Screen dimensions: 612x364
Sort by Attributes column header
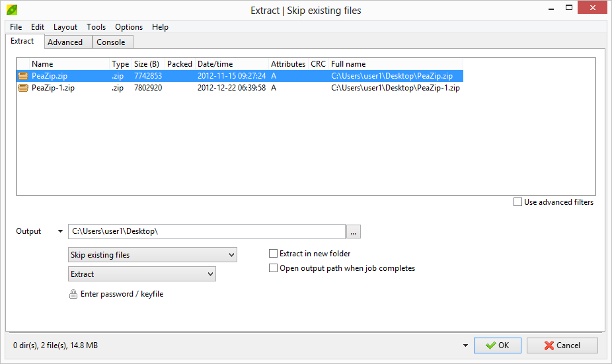(288, 64)
